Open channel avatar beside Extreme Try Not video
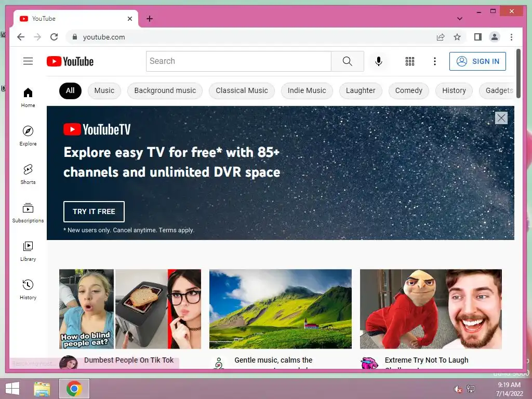This screenshot has width=532, height=399. tap(369, 363)
